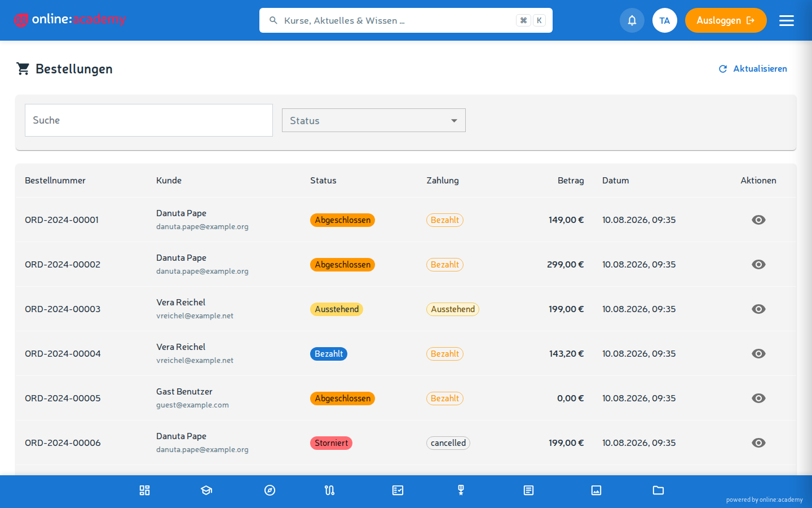This screenshot has width=812, height=508.
Task: Open the folder icon in bottom bar
Action: pyautogui.click(x=658, y=491)
